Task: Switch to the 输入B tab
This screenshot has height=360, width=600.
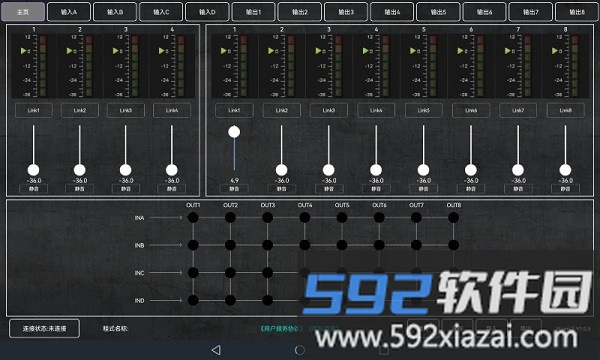Action: [115, 12]
